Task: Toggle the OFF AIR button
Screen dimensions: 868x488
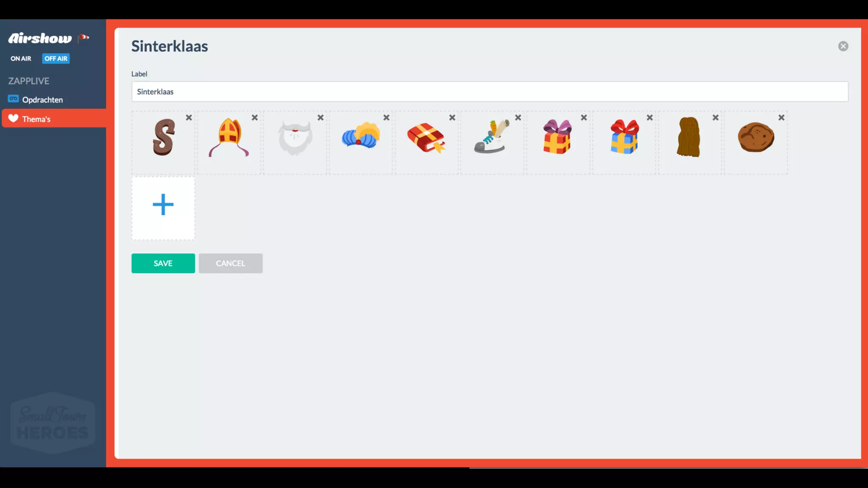Action: click(56, 58)
